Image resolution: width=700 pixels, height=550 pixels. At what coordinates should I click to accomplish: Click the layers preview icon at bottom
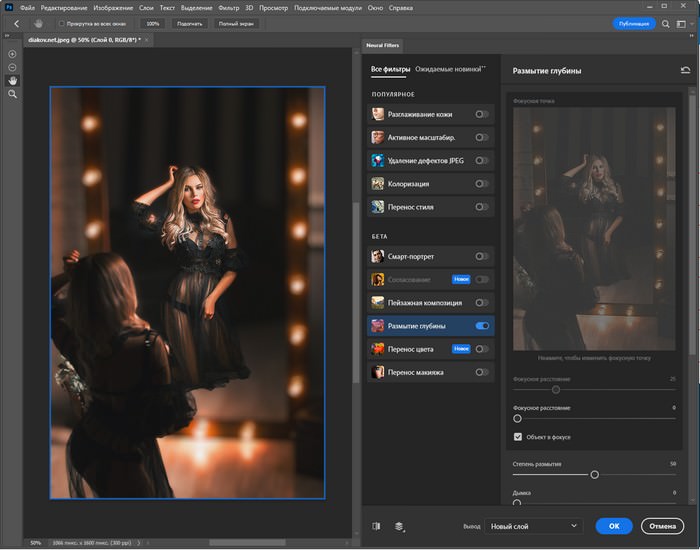point(399,525)
